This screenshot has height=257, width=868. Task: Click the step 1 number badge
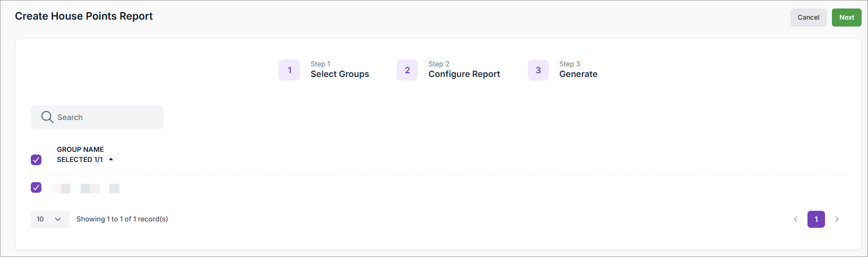pos(289,70)
